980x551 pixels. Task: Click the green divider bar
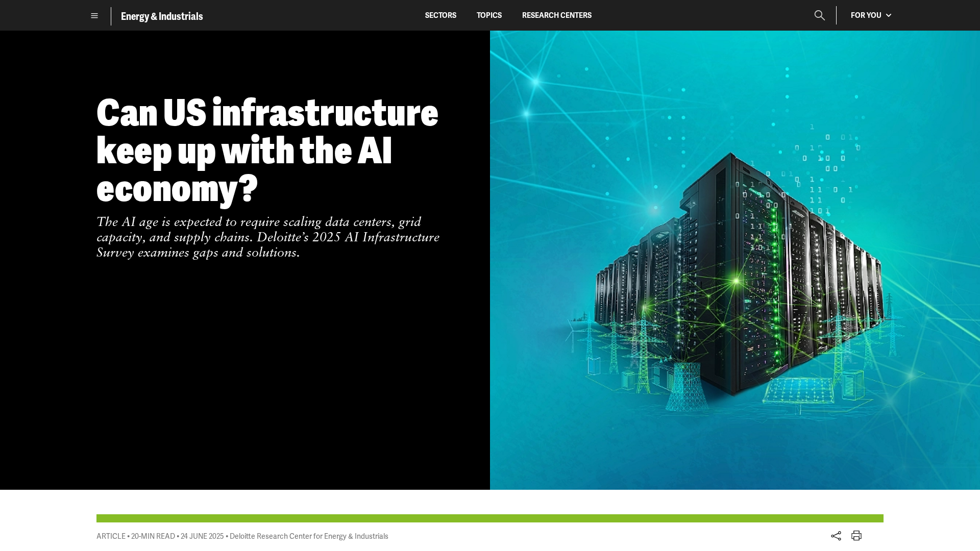click(489, 518)
